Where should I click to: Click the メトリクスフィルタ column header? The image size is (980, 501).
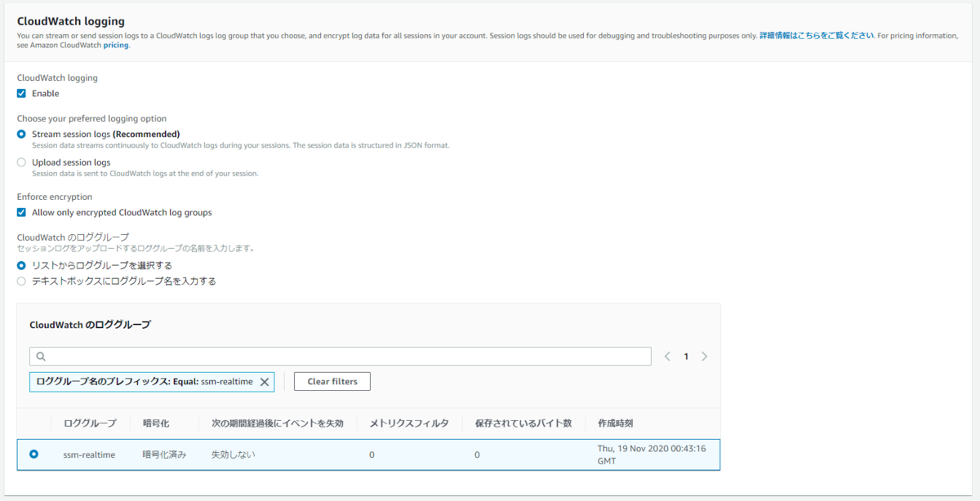click(x=409, y=423)
